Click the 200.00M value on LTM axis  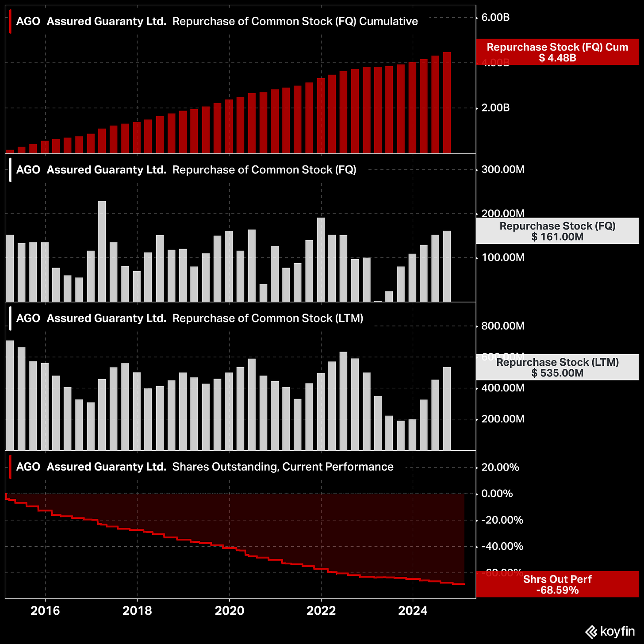tap(503, 419)
